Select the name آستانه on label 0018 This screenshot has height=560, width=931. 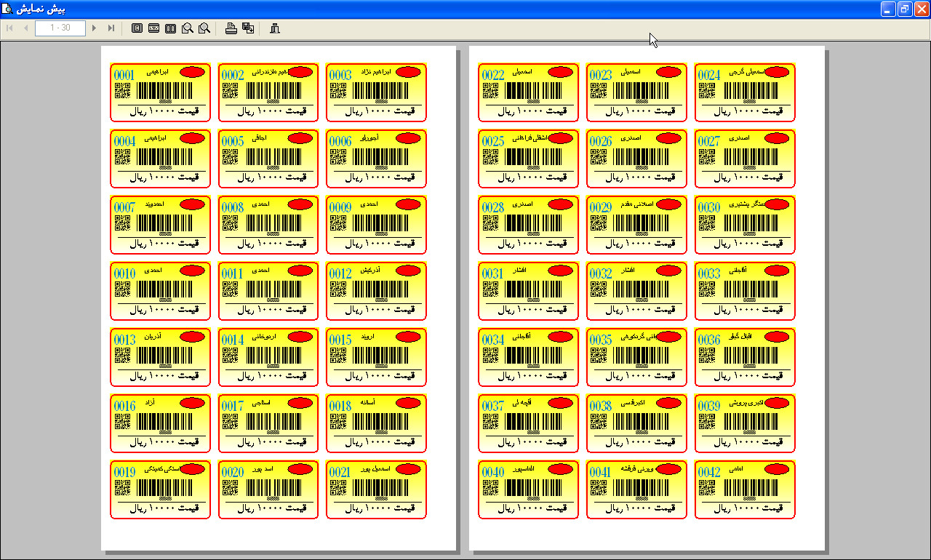coord(367,403)
